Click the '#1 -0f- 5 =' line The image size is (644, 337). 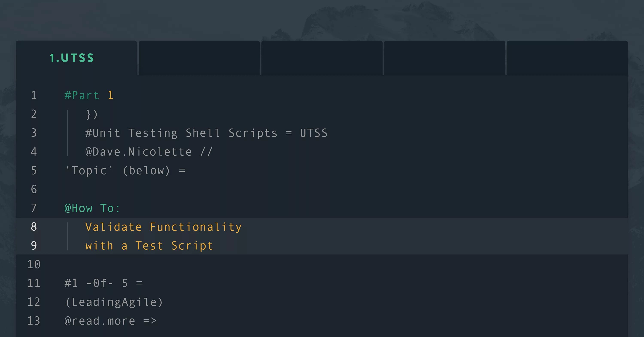tap(103, 283)
